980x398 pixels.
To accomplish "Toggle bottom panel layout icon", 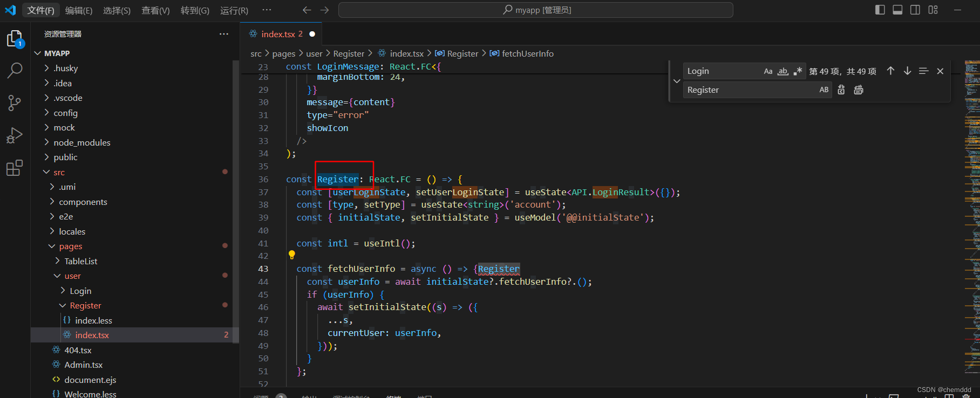I will tap(897, 10).
